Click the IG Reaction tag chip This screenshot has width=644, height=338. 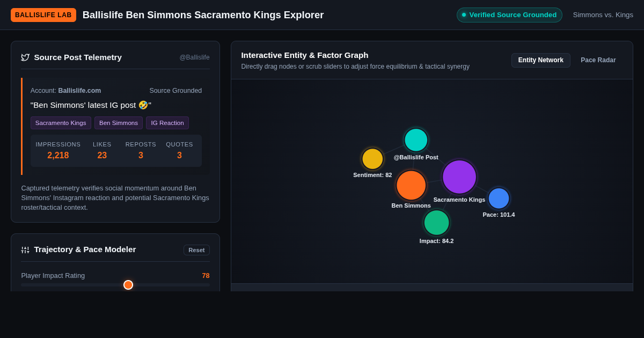tap(167, 123)
